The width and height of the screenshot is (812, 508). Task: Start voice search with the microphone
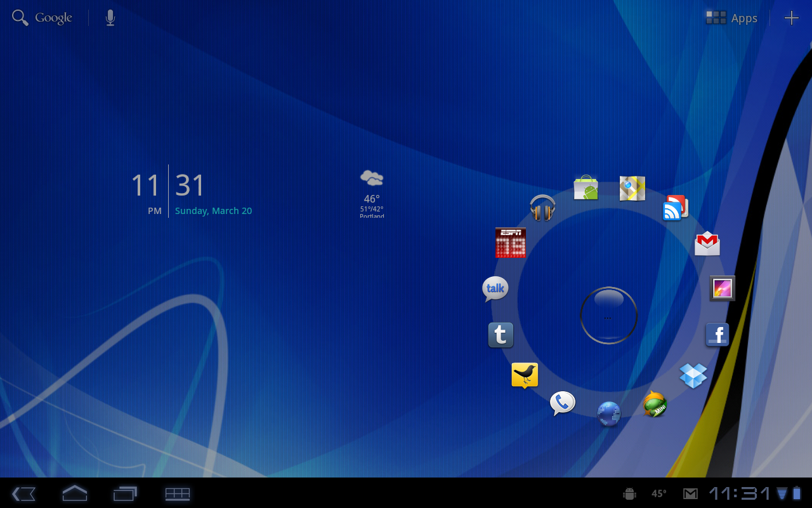110,18
